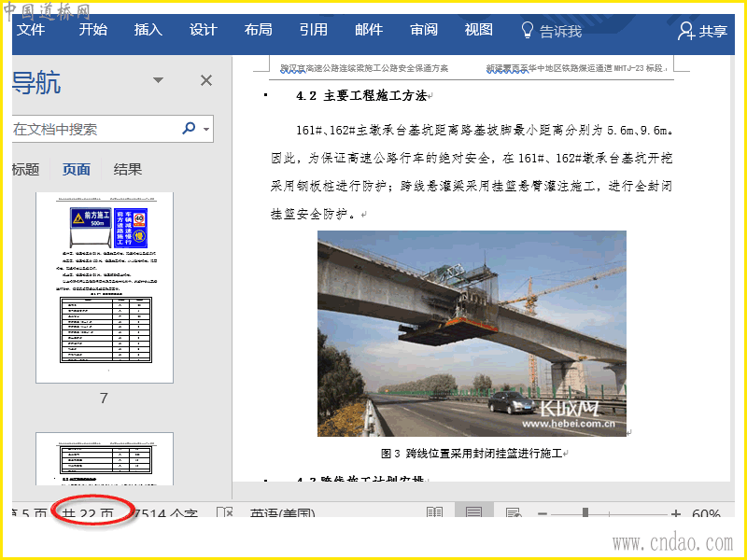The image size is (747, 560).
Task: Click the 60% zoom level
Action: pos(706,513)
